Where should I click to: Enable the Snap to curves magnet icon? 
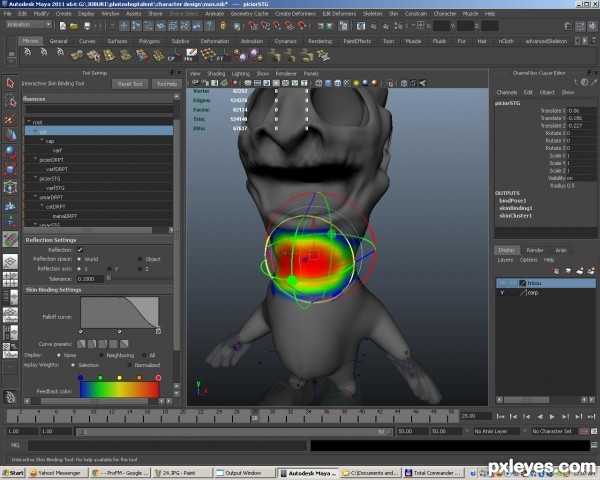click(x=265, y=26)
